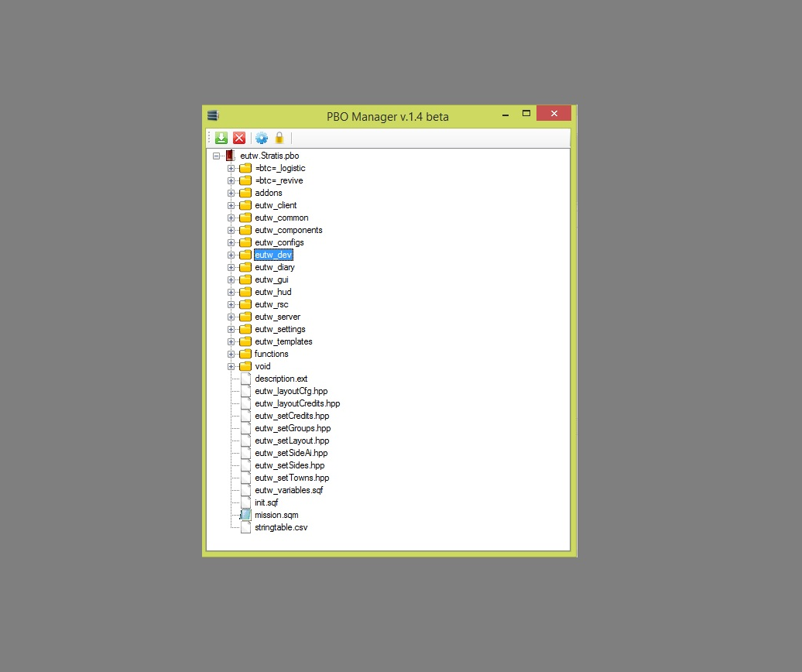
Task: Expand the eutw_client folder
Action: click(x=231, y=205)
